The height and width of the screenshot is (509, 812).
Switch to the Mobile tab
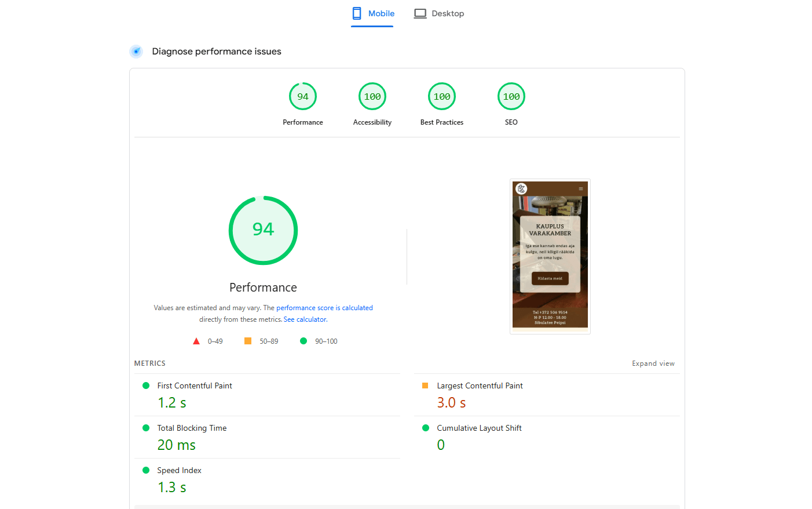click(373, 13)
